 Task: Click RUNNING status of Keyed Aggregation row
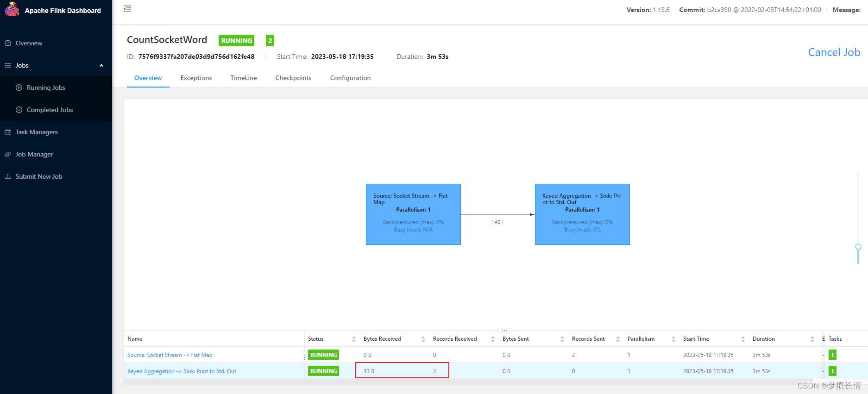point(323,371)
